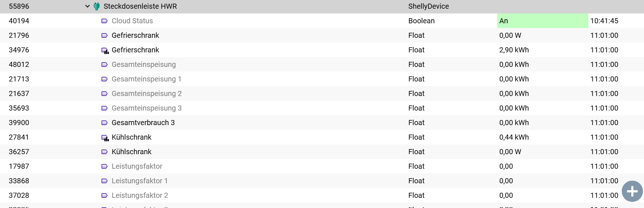Click the Gesamtverbrauch 3 variable icon
Viewport: 644px width, 208px height.
[104, 123]
